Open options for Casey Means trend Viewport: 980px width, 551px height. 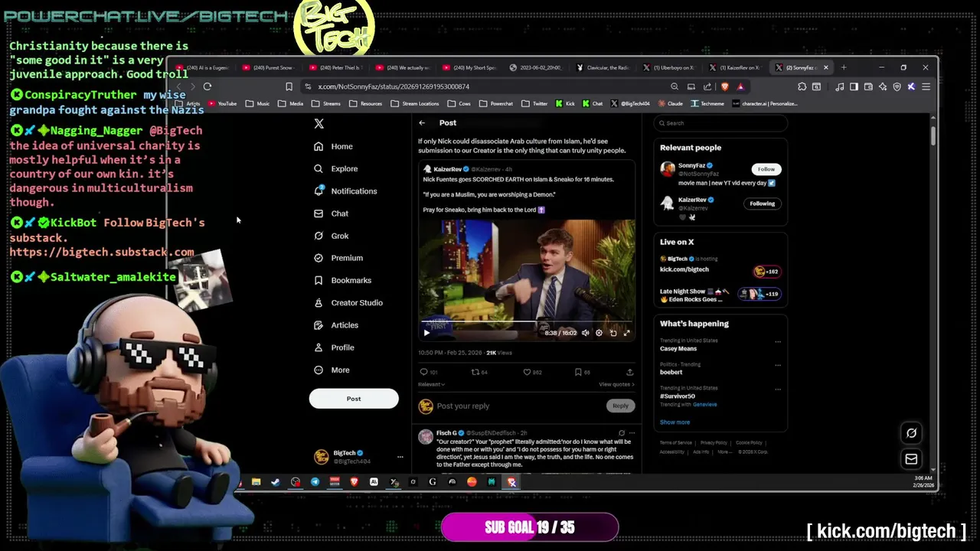pyautogui.click(x=778, y=341)
